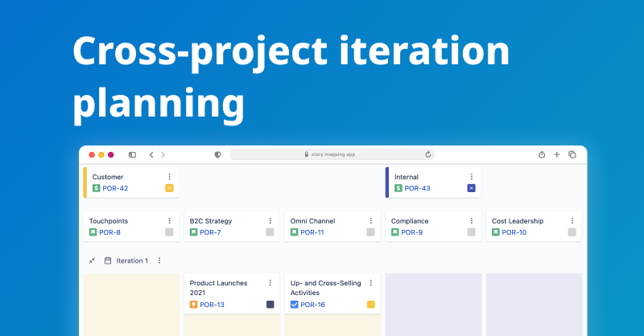Click the green bookmark icon beside POR-10

click(x=496, y=232)
